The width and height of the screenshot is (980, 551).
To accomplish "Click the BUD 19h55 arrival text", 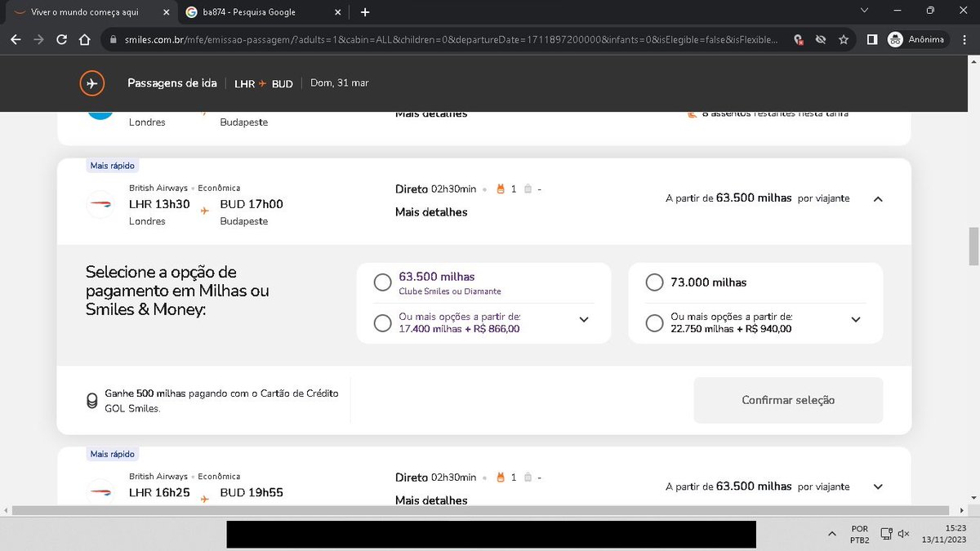I will click(x=252, y=493).
